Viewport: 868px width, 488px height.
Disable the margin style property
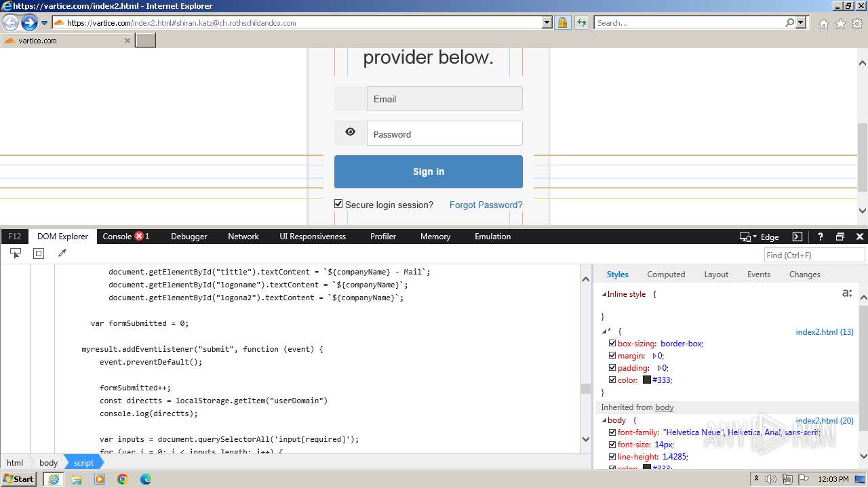point(612,356)
